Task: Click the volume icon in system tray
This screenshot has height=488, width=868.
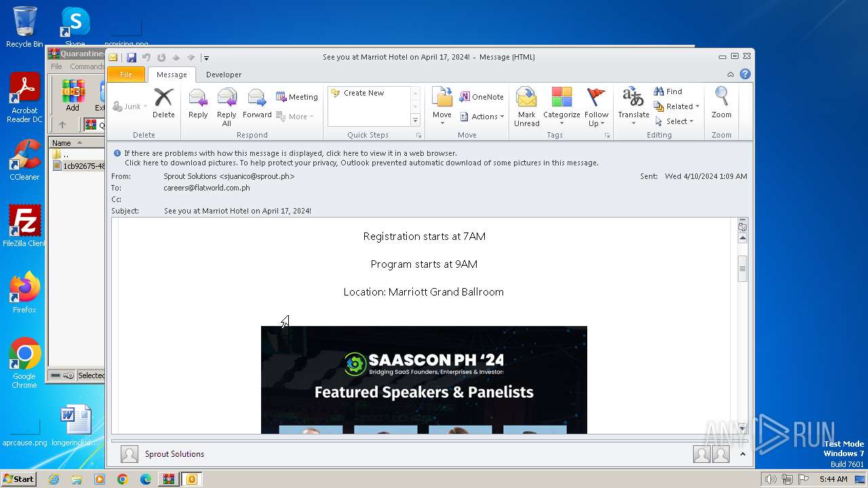Action: (770, 479)
